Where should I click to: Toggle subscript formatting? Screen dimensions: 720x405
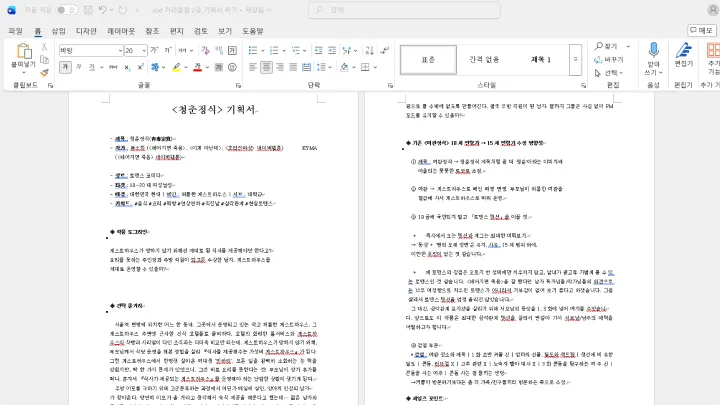coord(127,68)
